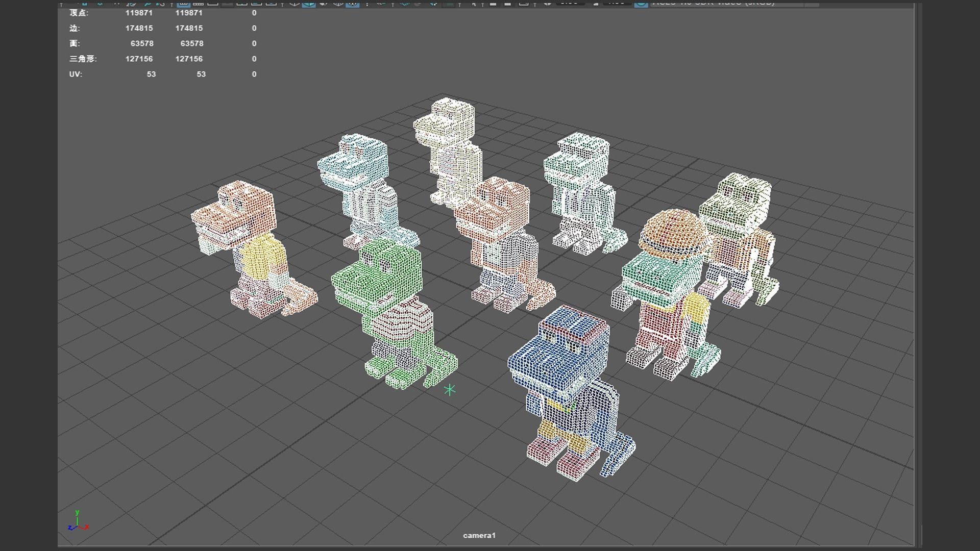This screenshot has width=980, height=551.
Task: Click the zero value in the UV row
Action: point(254,74)
